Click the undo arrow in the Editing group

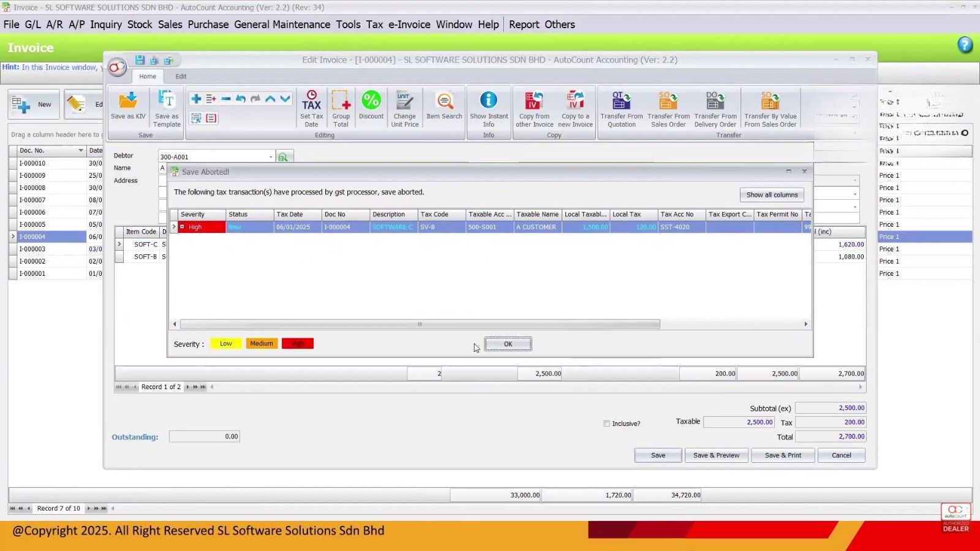(241, 99)
